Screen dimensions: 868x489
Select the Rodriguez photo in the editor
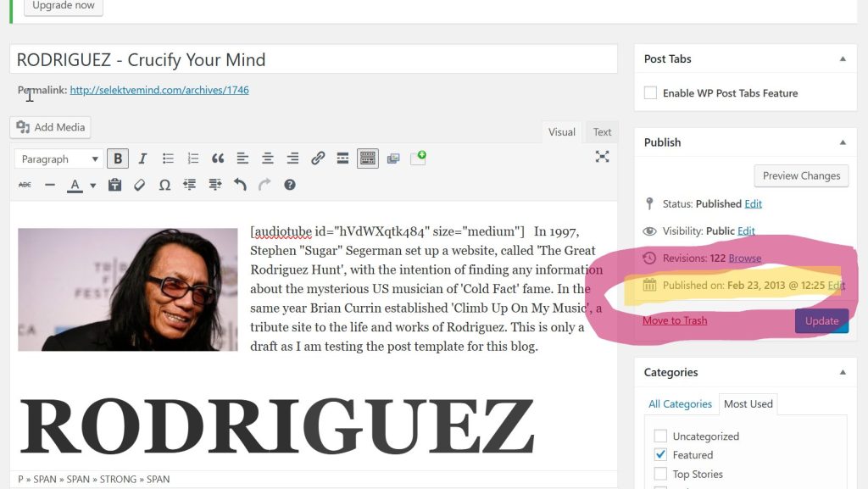coord(128,289)
